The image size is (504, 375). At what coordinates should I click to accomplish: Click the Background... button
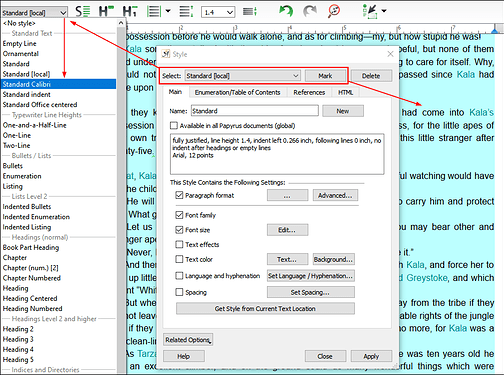coord(333,259)
